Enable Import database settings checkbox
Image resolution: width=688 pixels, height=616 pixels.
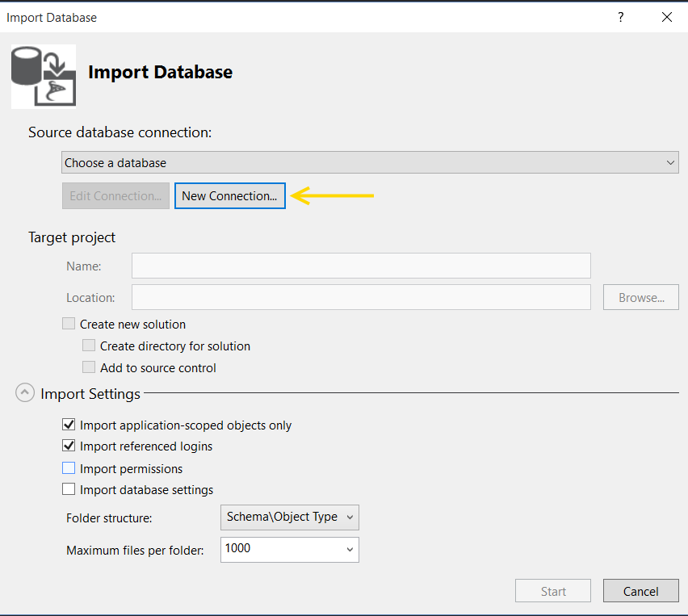69,489
